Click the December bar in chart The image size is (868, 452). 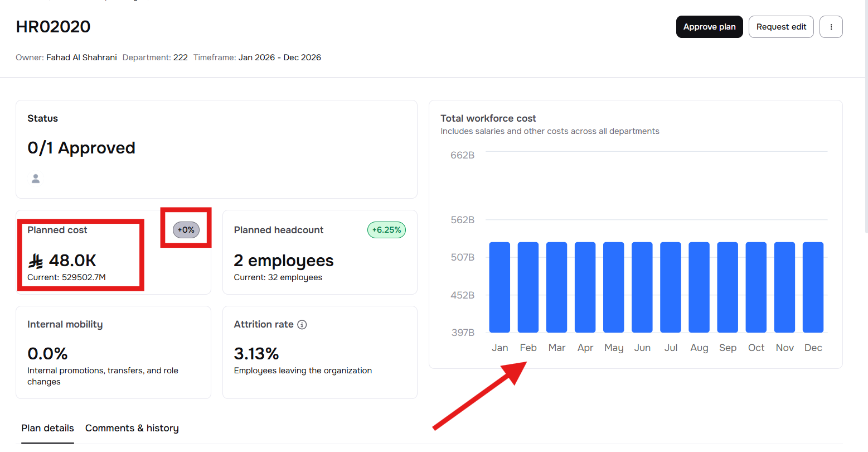pos(813,287)
